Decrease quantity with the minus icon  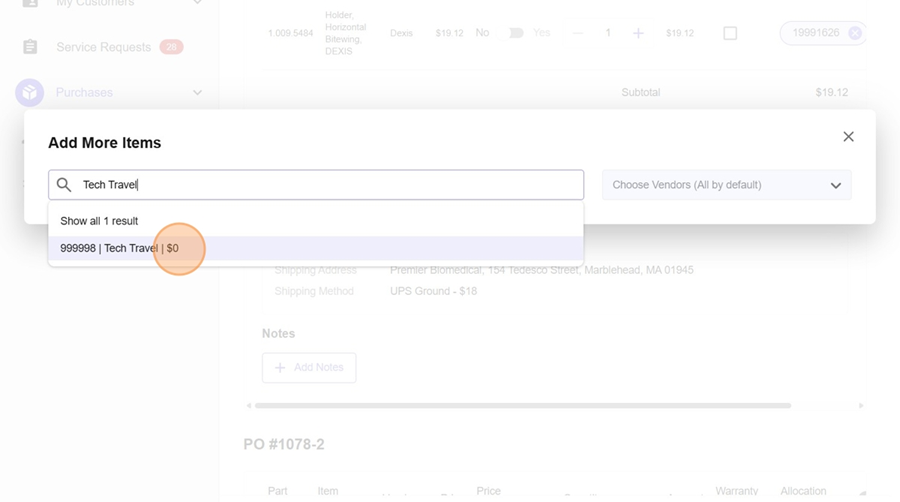578,33
